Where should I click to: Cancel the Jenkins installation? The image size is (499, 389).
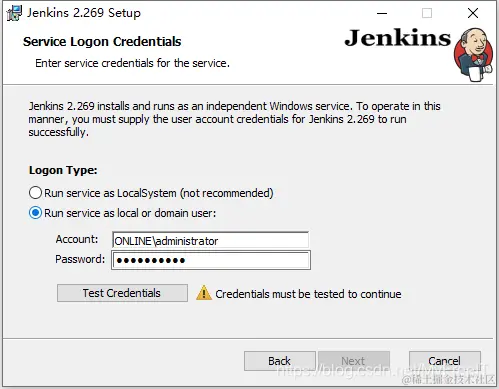tap(445, 361)
